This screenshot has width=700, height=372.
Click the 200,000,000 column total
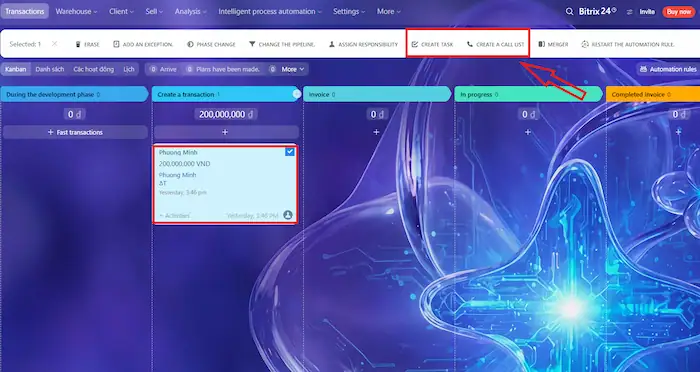225,114
